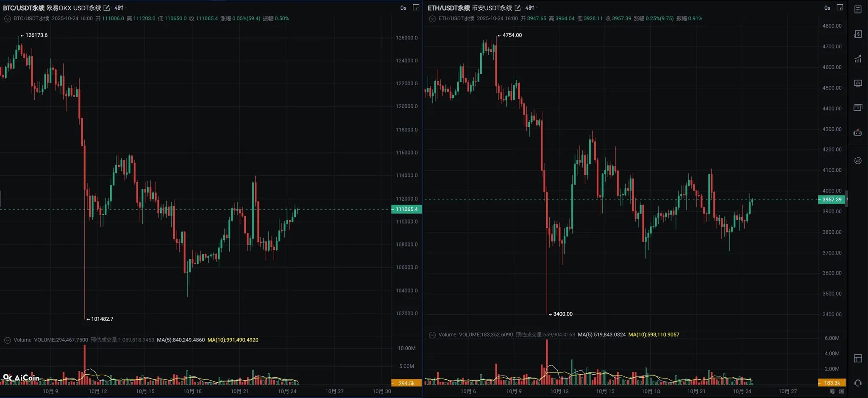Screen dimensions: 868x398
Task: Click the BTC/USDT永续 pair title
Action: (x=24, y=8)
